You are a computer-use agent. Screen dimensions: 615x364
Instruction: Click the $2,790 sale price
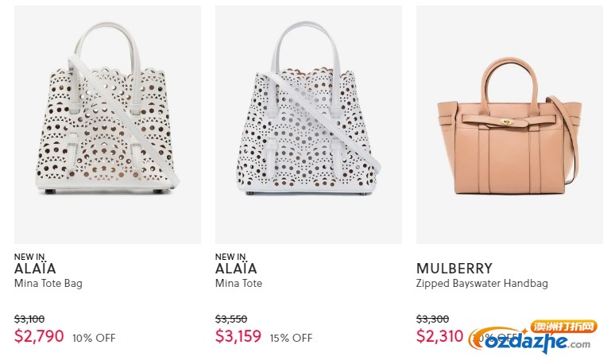39,336
